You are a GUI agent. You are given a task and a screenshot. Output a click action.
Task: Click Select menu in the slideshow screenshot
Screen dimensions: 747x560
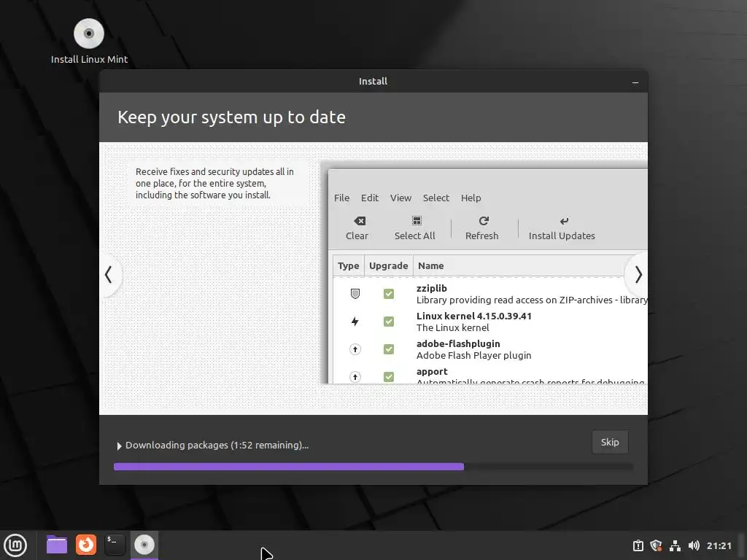[x=436, y=198]
